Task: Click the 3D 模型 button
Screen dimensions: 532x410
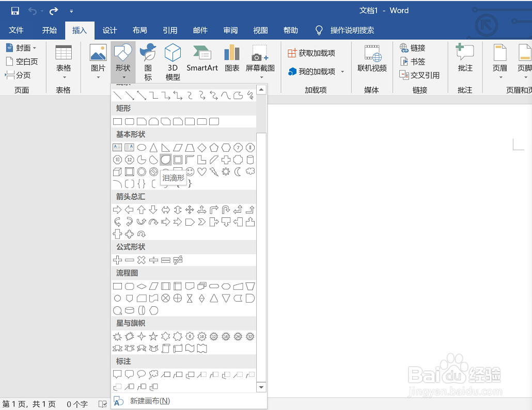Action: [x=173, y=62]
